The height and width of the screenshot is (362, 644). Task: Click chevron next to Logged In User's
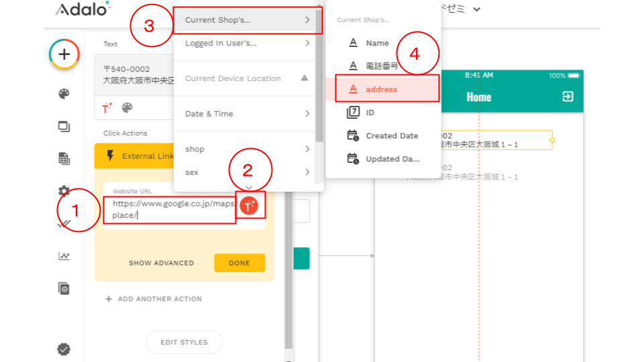(307, 43)
